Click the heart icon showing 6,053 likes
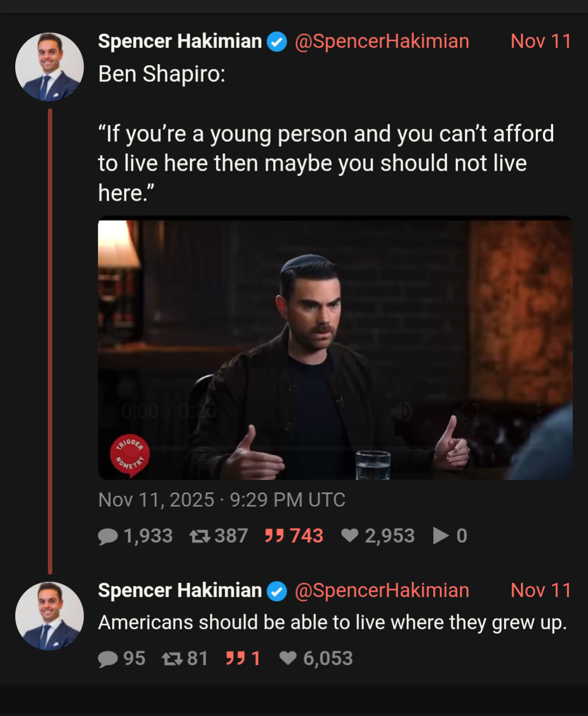This screenshot has height=716, width=588. coord(288,659)
